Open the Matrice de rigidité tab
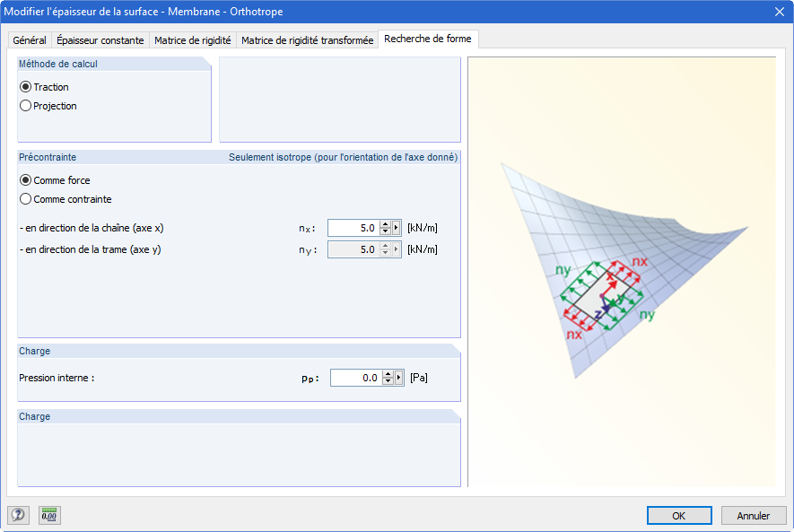 coord(192,40)
